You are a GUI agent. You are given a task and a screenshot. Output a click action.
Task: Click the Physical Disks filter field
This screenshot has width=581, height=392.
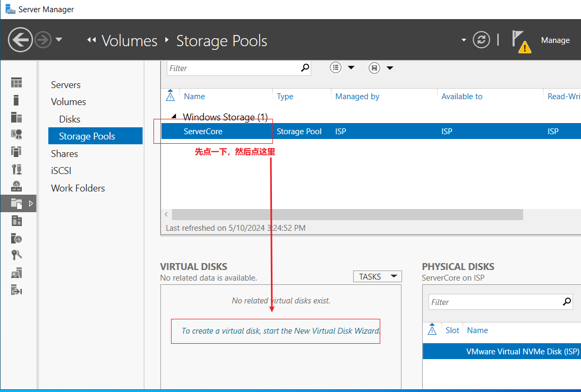[x=494, y=302]
